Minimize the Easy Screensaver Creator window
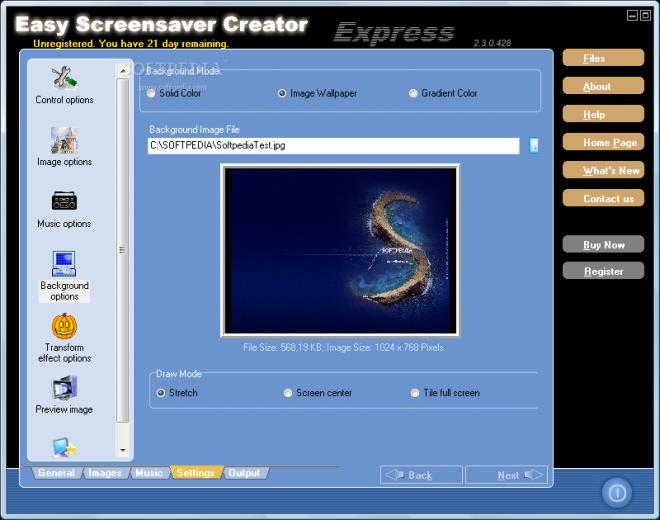This screenshot has height=520, width=660. pyautogui.click(x=632, y=16)
